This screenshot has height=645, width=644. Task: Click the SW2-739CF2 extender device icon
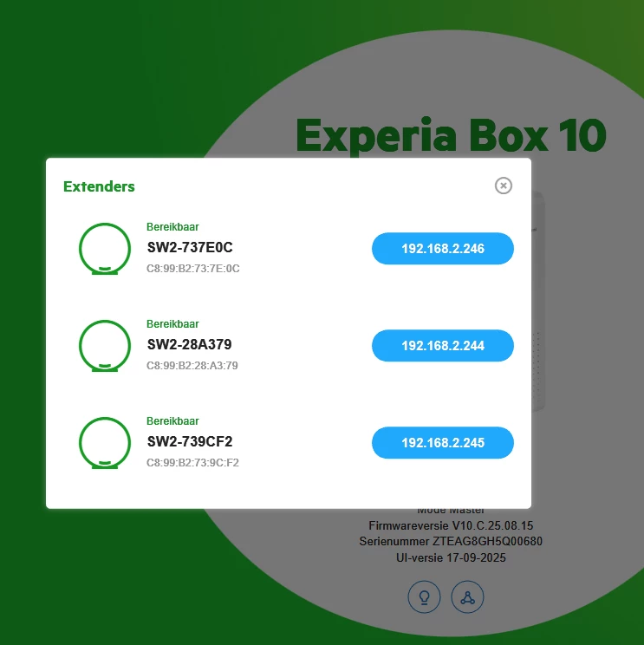[x=105, y=443]
